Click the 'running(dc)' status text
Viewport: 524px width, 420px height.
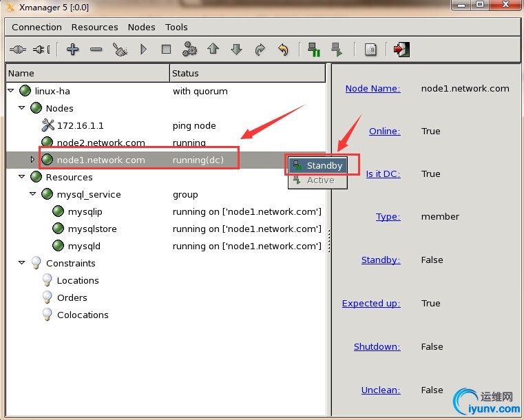(198, 160)
